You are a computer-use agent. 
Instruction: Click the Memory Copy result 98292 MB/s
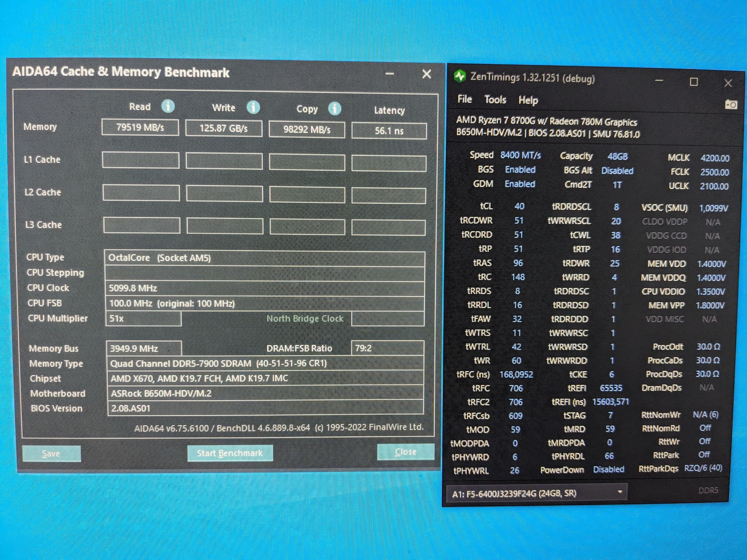[307, 129]
